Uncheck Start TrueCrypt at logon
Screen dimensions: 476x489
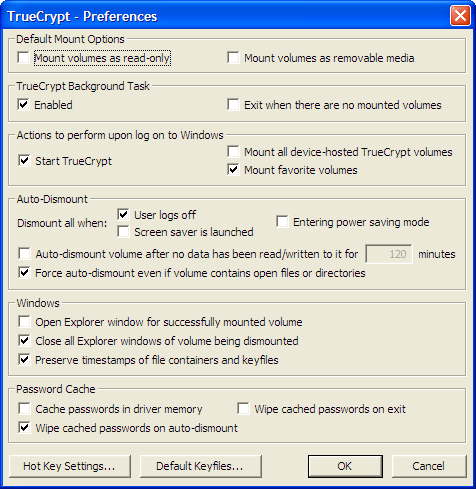tap(24, 160)
